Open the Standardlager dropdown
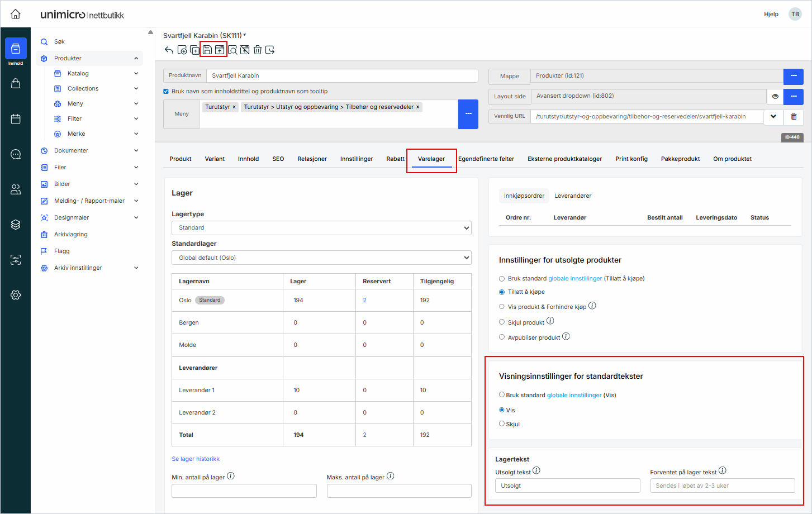Viewport: 812px width, 514px height. pos(321,258)
